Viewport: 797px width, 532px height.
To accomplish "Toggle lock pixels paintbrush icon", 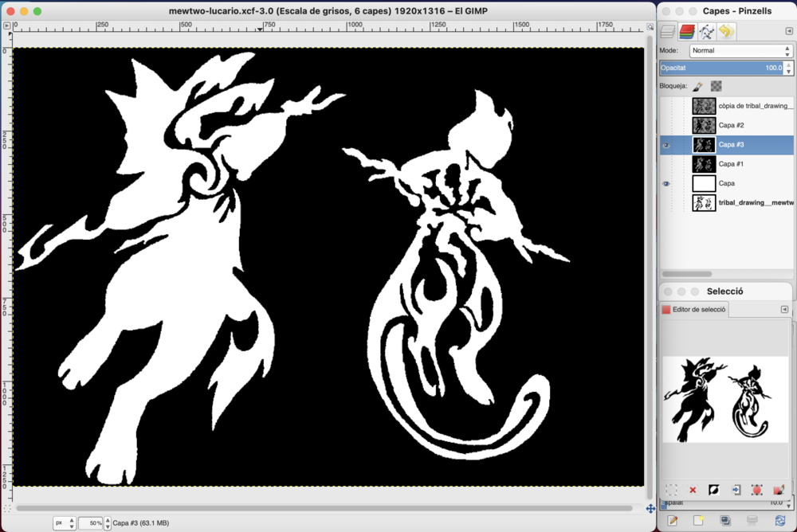I will tap(697, 86).
